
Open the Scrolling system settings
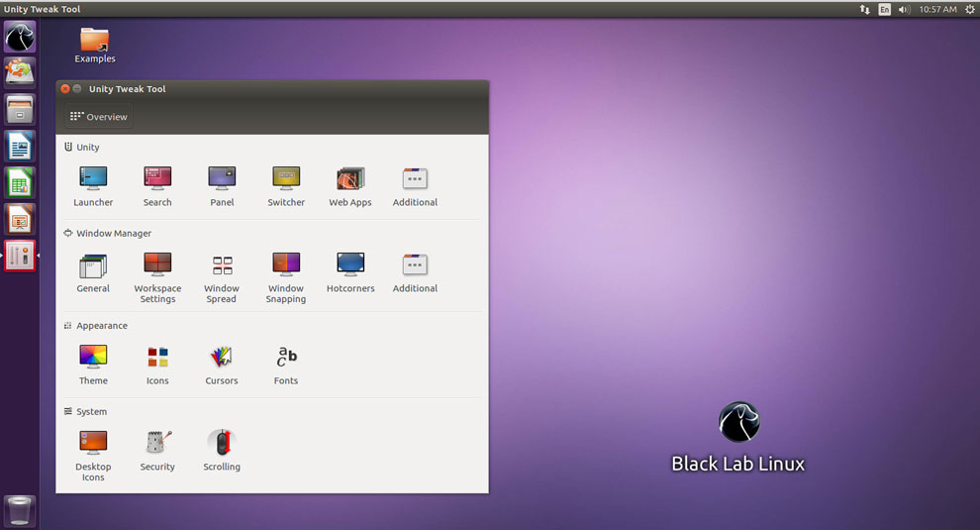pyautogui.click(x=222, y=451)
